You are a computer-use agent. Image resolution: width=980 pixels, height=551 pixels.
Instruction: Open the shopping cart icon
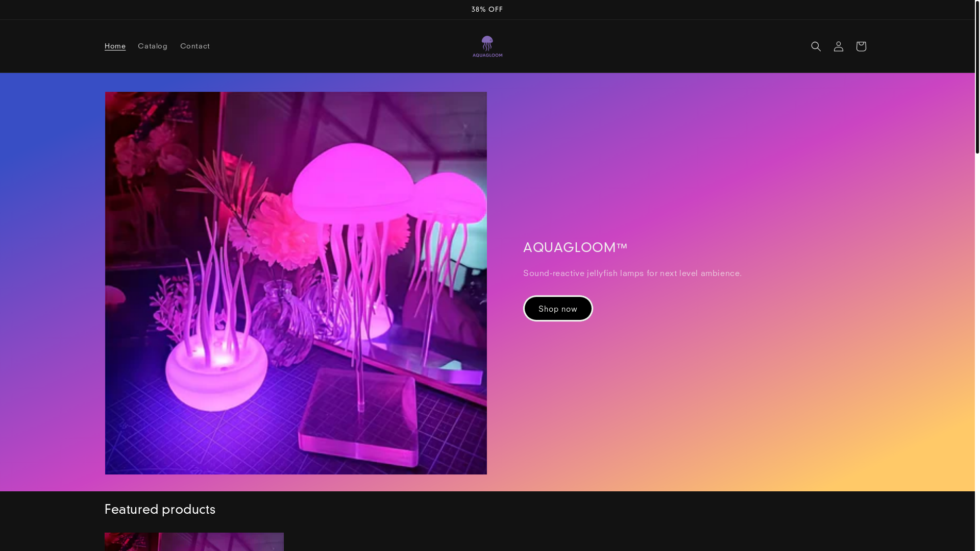pos(861,46)
